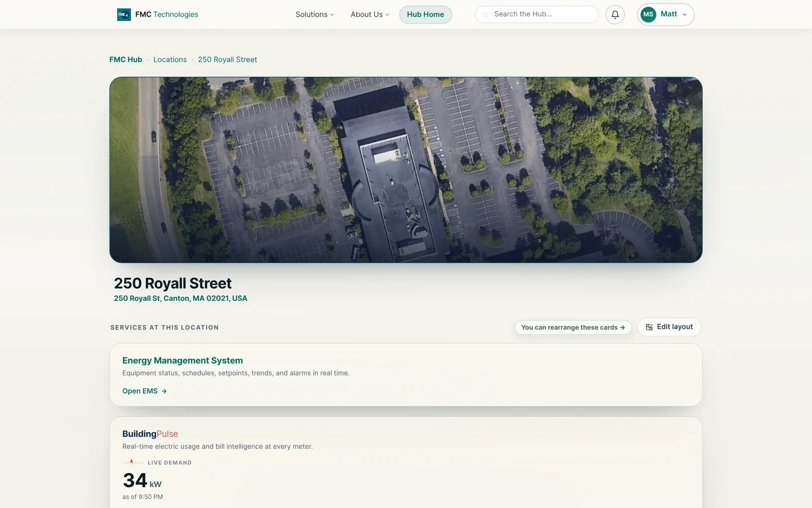Open the Matt account dropdown chevron

[684, 15]
